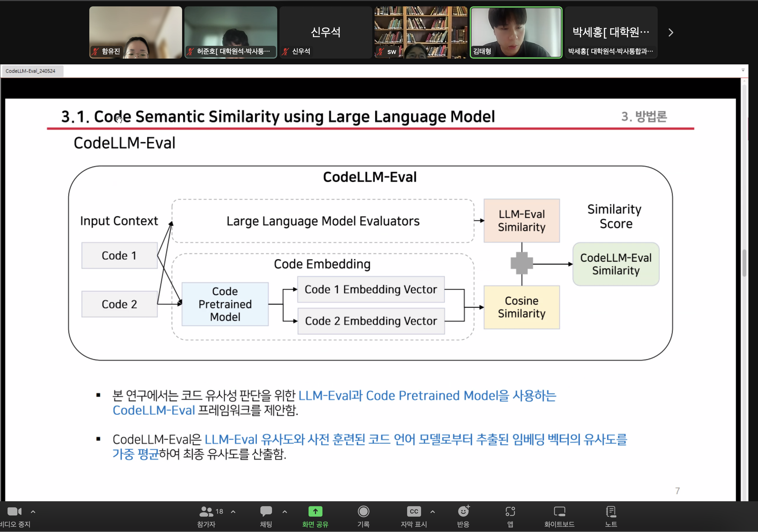This screenshot has height=532, width=758.
Task: Click the 화면 공유 label
Action: pyautogui.click(x=315, y=524)
